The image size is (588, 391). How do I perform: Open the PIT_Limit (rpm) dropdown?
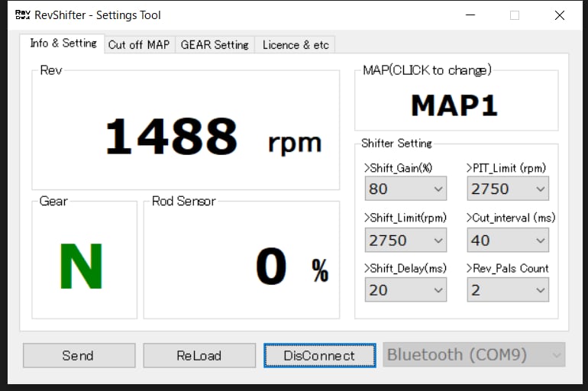pos(508,189)
